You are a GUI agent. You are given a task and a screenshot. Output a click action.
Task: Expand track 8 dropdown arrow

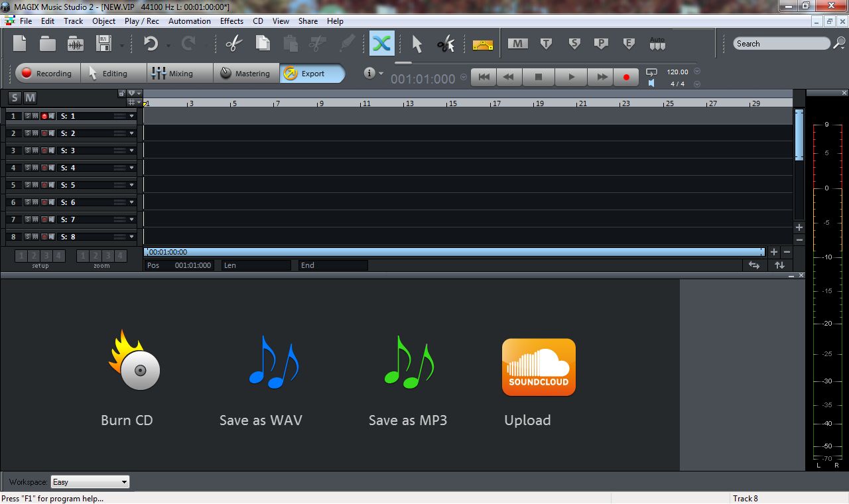[x=132, y=237]
